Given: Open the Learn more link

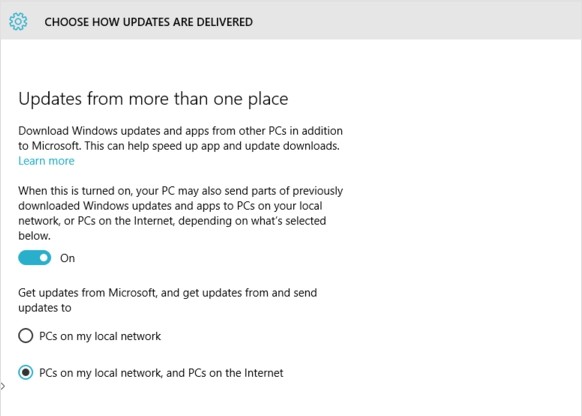Looking at the screenshot, I should click(46, 161).
